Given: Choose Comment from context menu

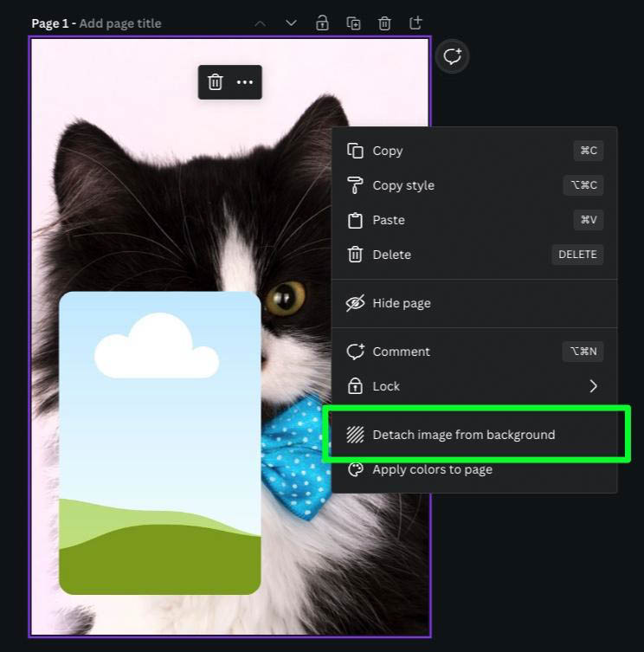Looking at the screenshot, I should click(474, 352).
